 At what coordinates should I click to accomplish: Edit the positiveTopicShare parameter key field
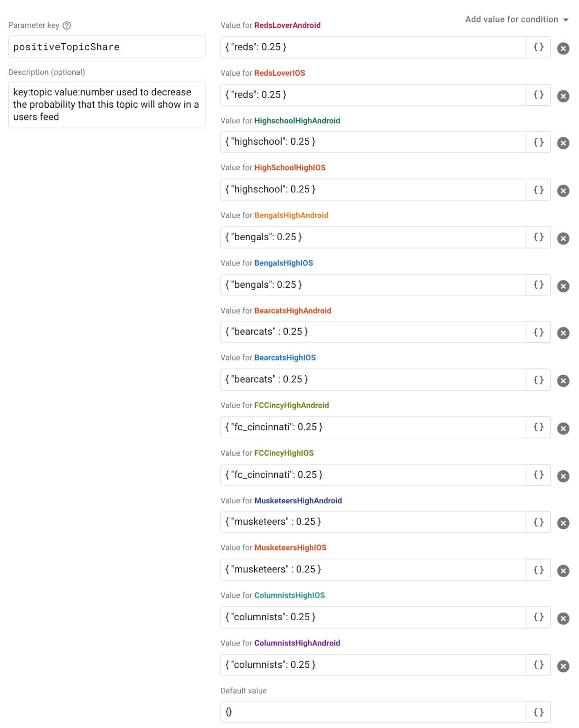106,47
